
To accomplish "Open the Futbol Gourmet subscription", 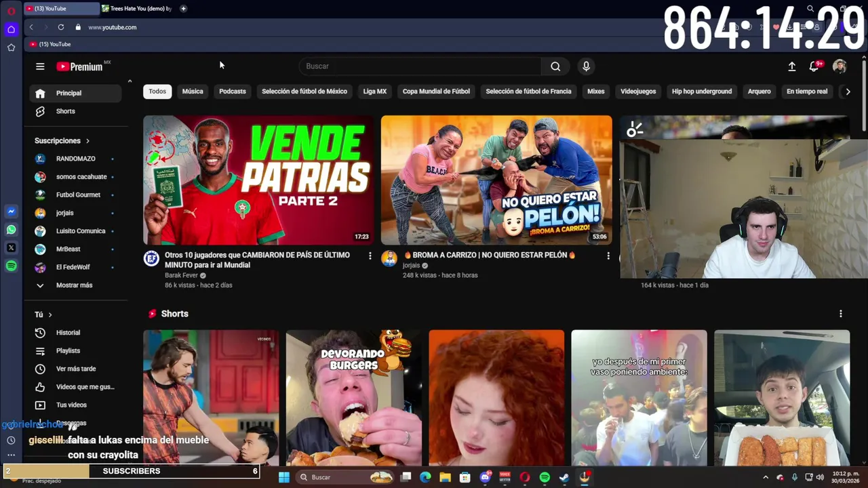I will pyautogui.click(x=75, y=195).
